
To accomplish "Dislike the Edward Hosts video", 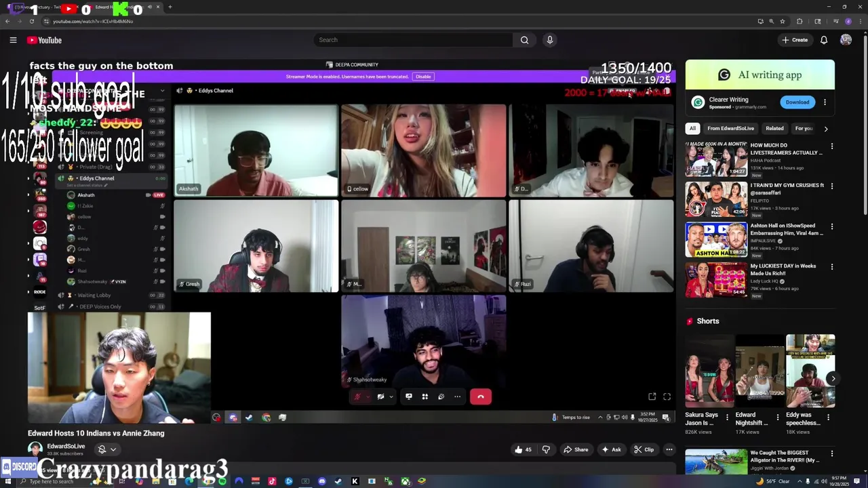I will pos(546,449).
